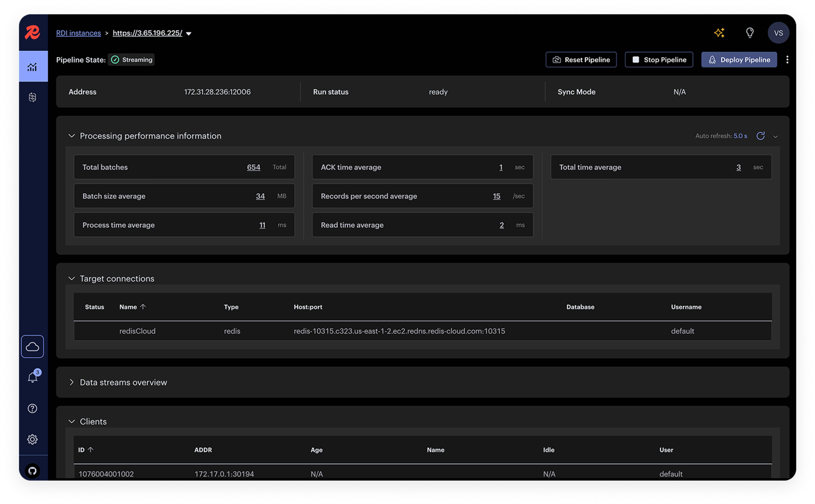Open the pipeline status analytics page icon
815x504 pixels.
pos(32,67)
